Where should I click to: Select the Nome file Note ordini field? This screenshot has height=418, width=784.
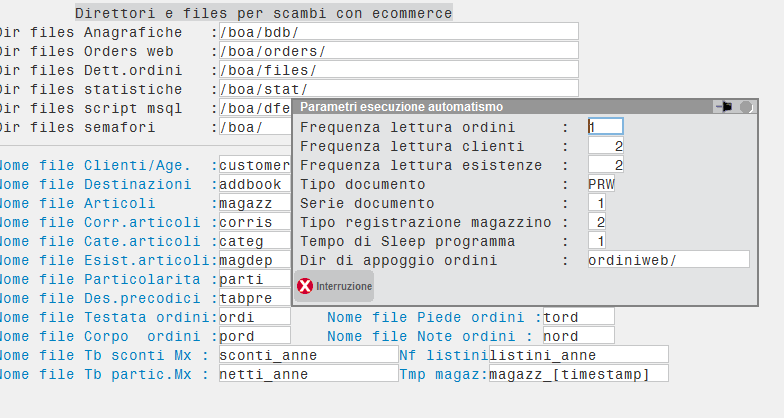click(578, 336)
